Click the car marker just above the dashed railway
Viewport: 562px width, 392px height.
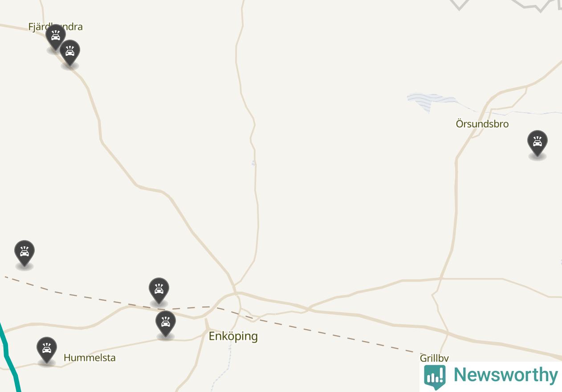click(x=159, y=291)
